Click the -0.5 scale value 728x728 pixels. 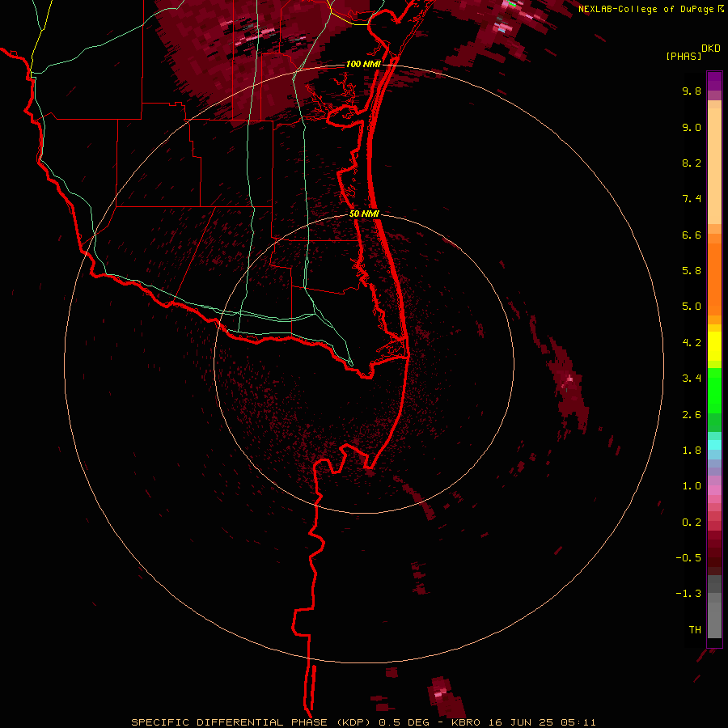tap(688, 558)
